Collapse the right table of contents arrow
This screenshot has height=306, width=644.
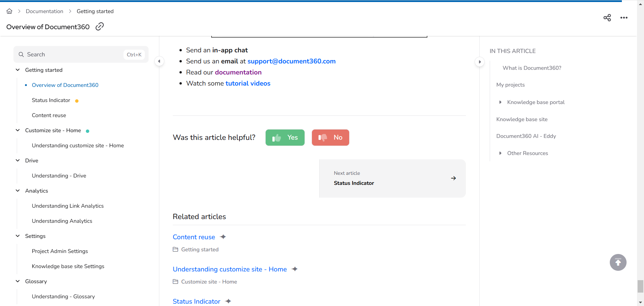pos(480,62)
